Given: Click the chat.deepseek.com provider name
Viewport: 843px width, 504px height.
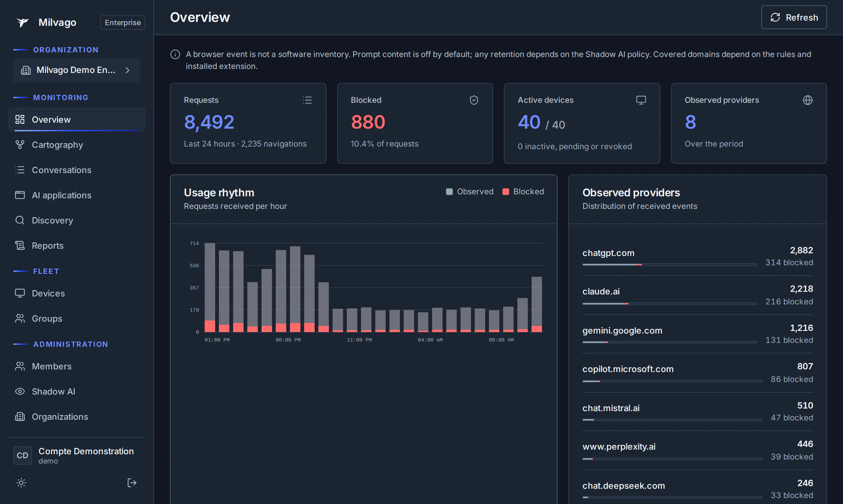Looking at the screenshot, I should tap(624, 486).
